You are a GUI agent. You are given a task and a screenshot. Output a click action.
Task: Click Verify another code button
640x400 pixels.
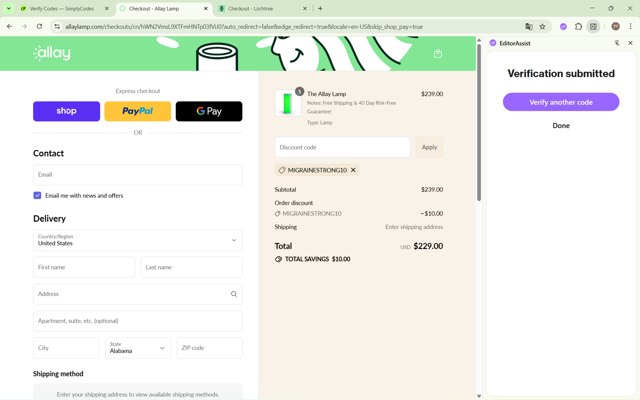click(x=561, y=102)
